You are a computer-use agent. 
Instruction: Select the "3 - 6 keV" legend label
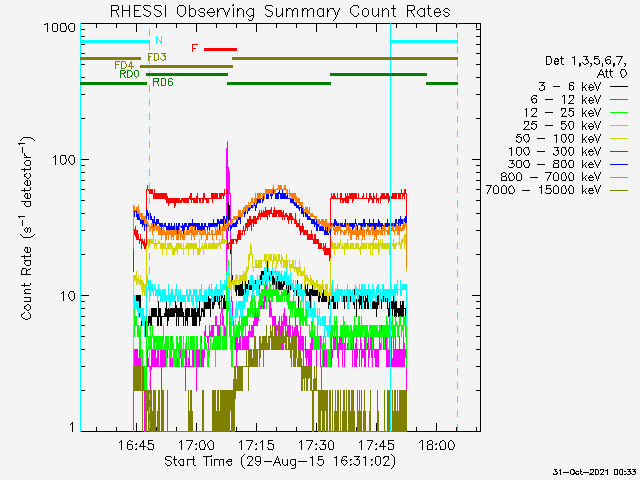click(x=569, y=87)
